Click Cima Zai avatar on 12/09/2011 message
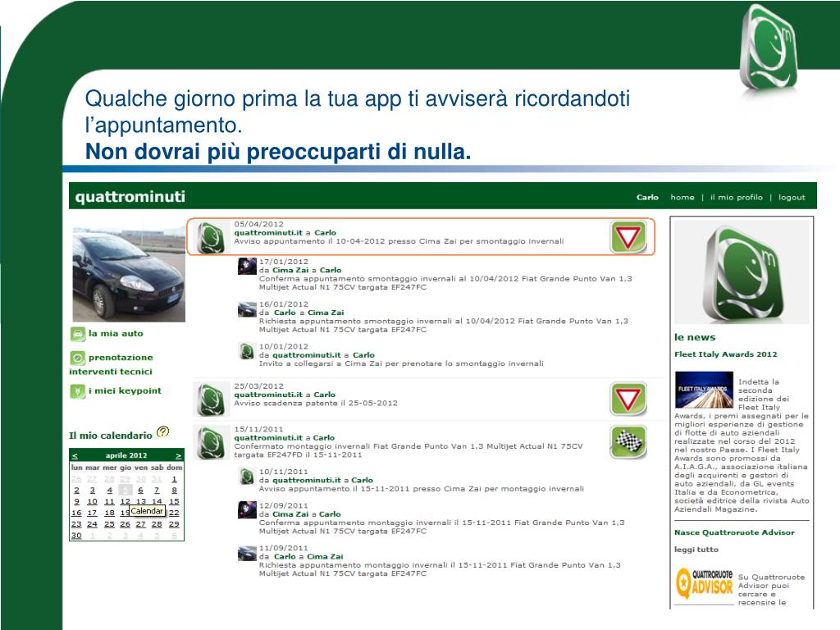 (247, 510)
